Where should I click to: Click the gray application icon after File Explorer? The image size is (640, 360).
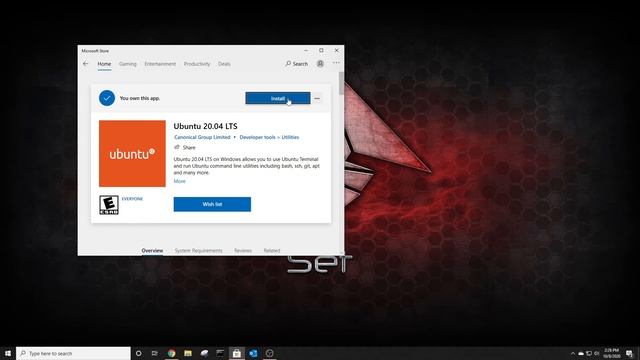[x=204, y=353]
